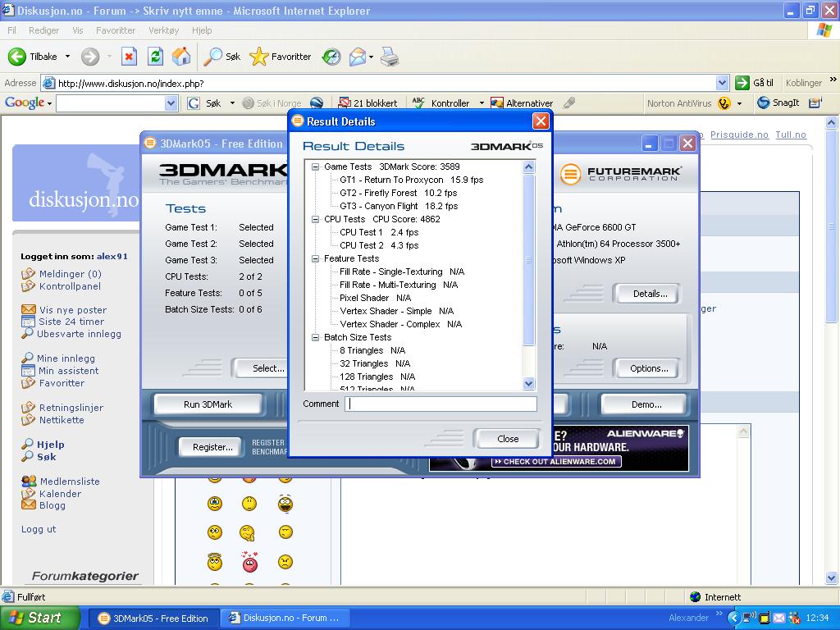Click the Refresh page icon
This screenshot has height=630, width=840.
(x=155, y=57)
